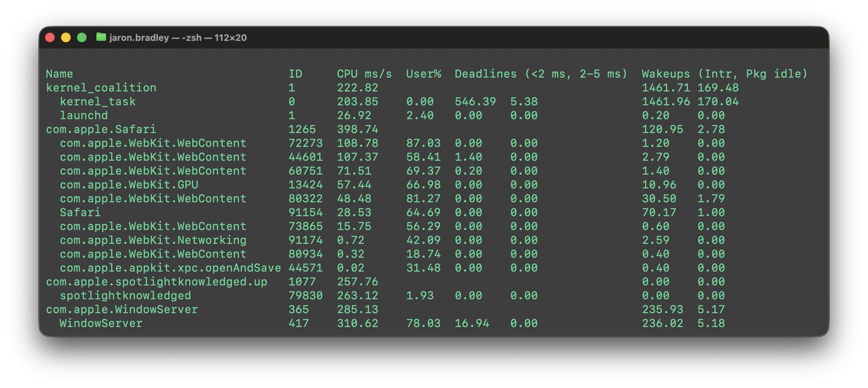Screen dimensions: 868x388
Task: Click the window title 'jaron.bradley — -zsh — 112×20'
Action: point(178,37)
